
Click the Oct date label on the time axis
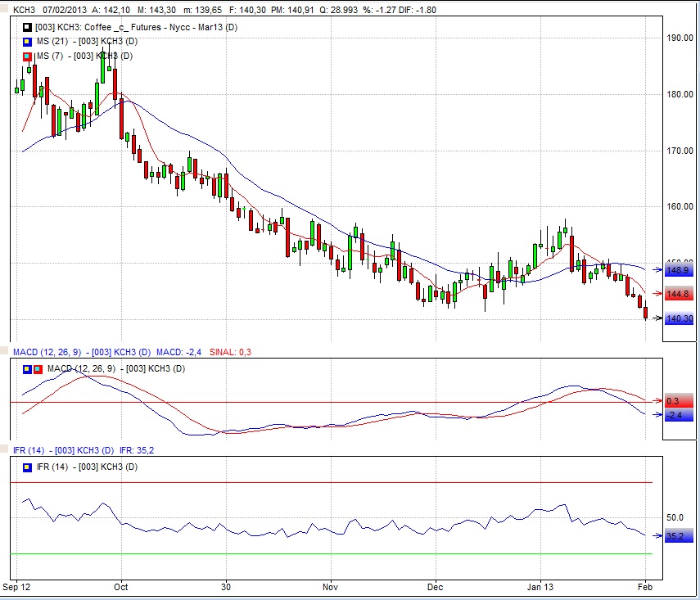click(x=121, y=587)
